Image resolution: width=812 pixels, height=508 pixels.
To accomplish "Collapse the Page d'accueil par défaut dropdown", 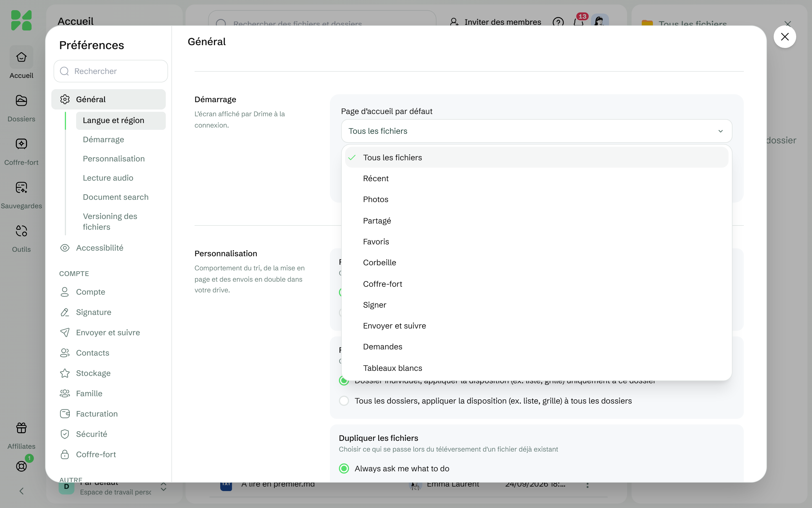I will point(536,131).
